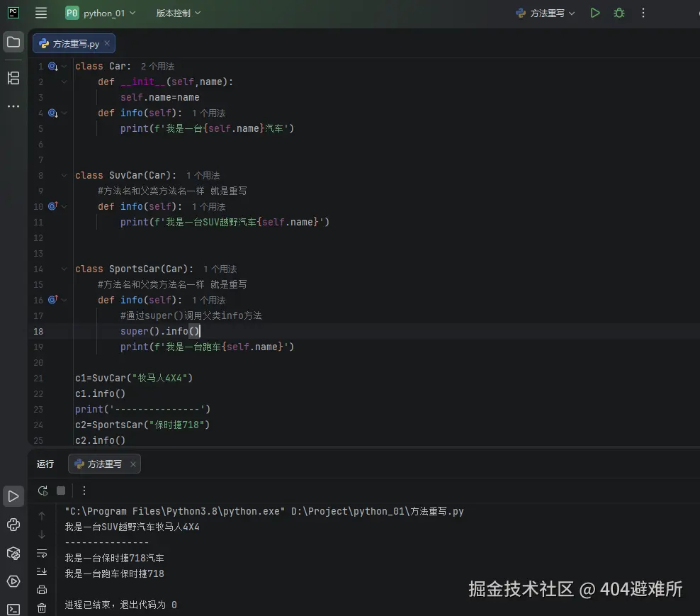Collapse the SuvCar info fold on line 10

tap(64, 206)
